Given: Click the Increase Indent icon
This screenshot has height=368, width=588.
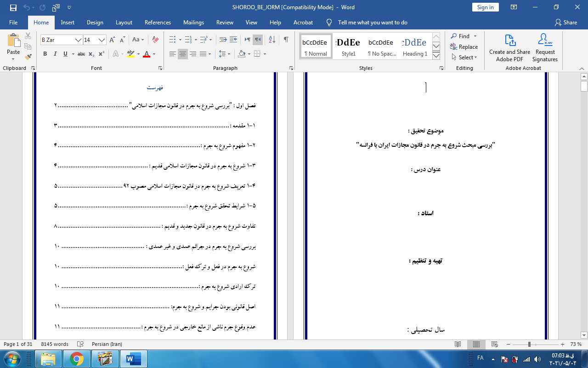Looking at the screenshot, I should point(233,40).
